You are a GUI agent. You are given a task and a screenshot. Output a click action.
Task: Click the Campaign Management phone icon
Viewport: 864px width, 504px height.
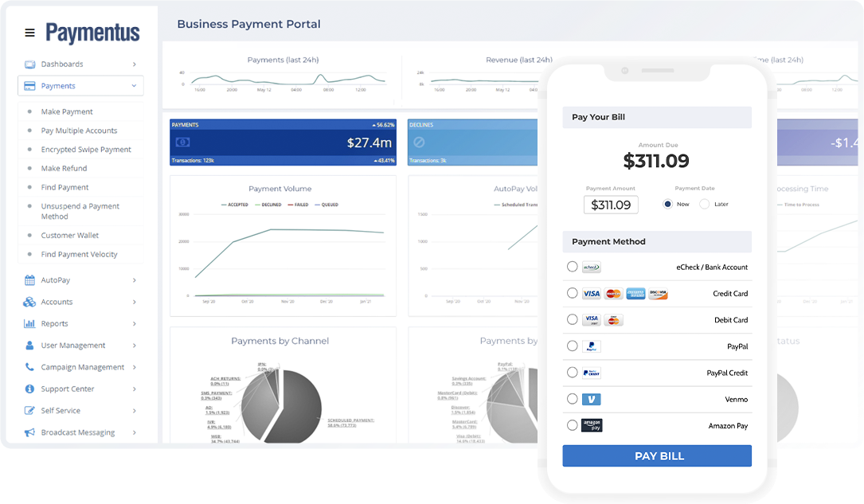click(29, 367)
